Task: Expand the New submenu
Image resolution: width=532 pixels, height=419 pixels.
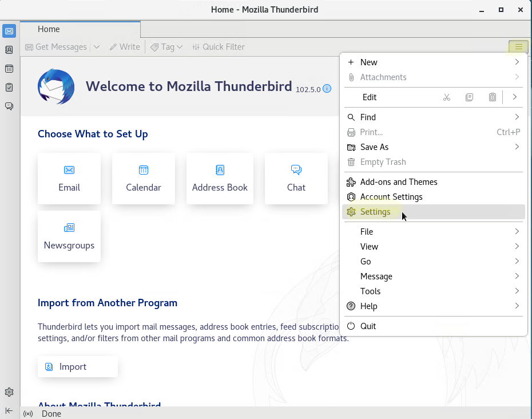Action: [x=434, y=62]
